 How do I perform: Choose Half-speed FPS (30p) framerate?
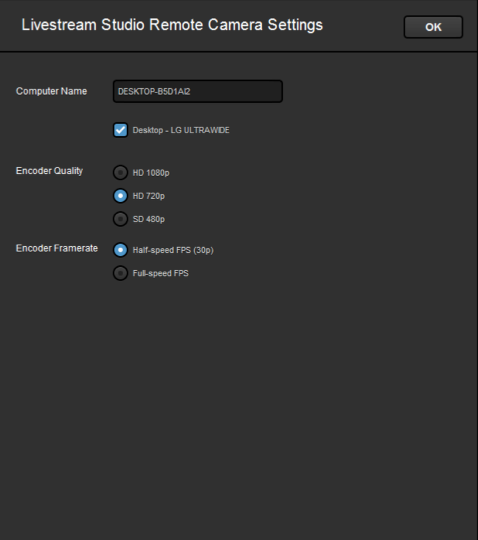(x=120, y=250)
